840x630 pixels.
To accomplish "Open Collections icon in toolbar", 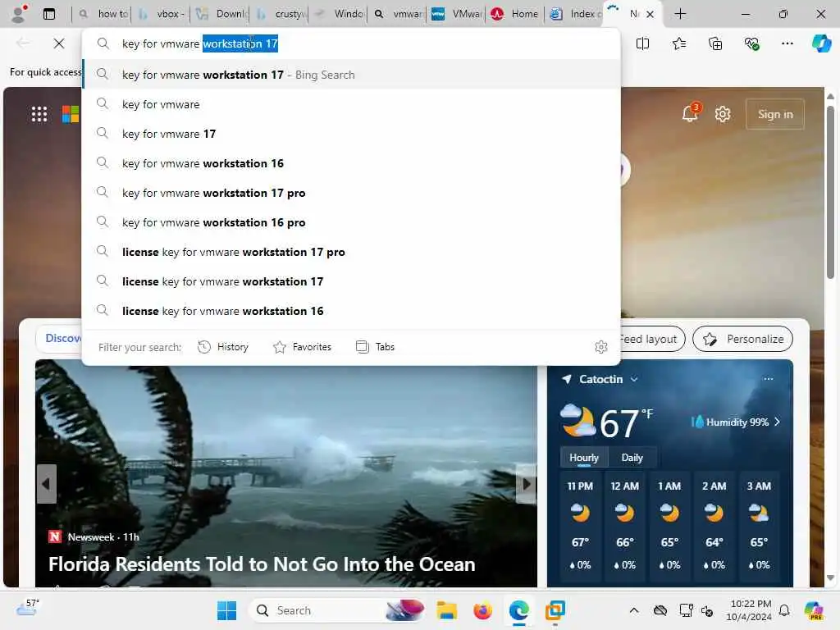I will (x=715, y=43).
